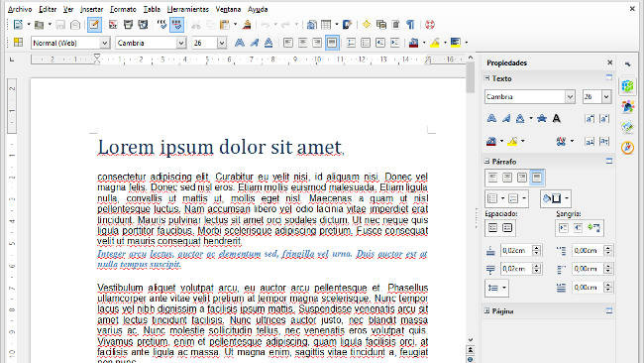This screenshot has width=644, height=363.
Task: Increase indent from the formatting toolbar
Action: click(x=394, y=43)
